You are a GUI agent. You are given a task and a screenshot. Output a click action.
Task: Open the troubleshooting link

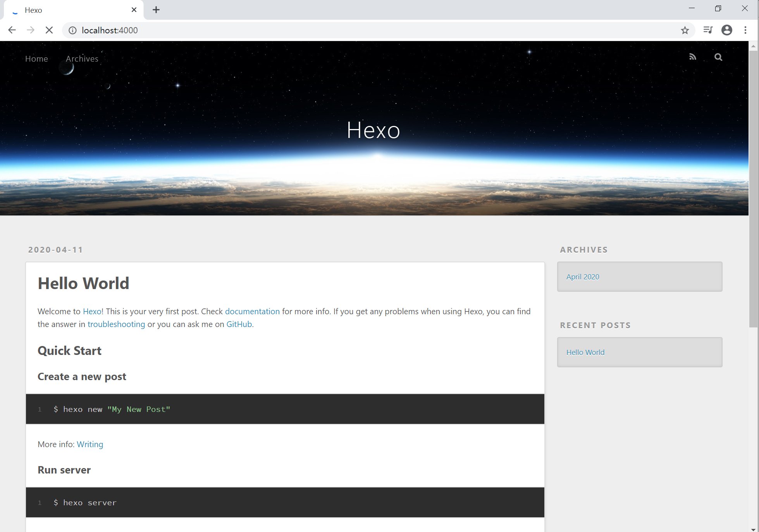[x=116, y=324]
